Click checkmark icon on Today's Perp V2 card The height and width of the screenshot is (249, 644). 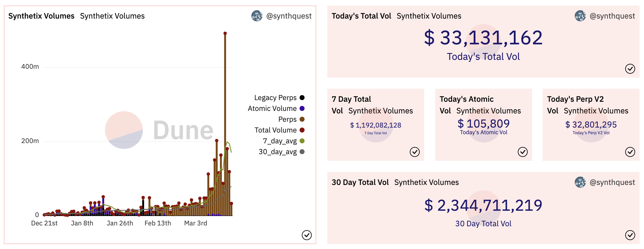[630, 152]
